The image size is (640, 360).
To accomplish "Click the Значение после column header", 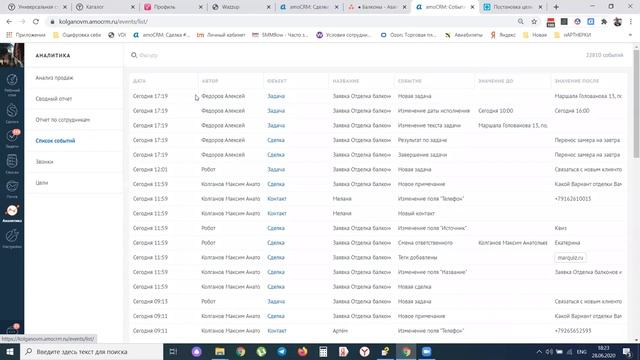I will pos(577,81).
